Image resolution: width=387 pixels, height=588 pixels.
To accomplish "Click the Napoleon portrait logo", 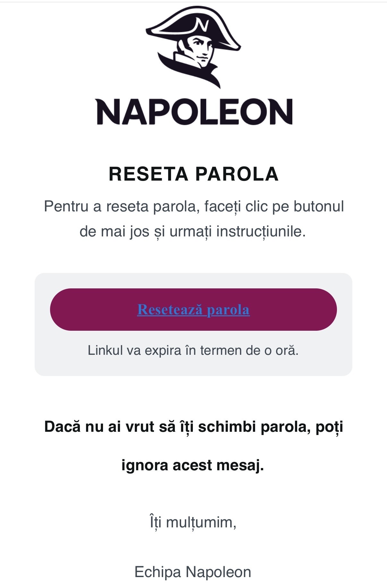I will 193,47.
